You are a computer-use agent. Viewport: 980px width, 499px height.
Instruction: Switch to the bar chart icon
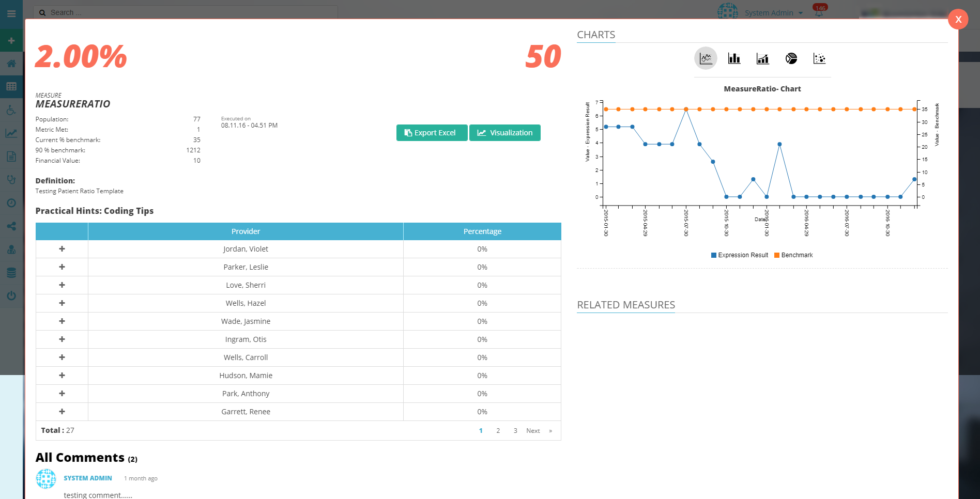(x=734, y=58)
